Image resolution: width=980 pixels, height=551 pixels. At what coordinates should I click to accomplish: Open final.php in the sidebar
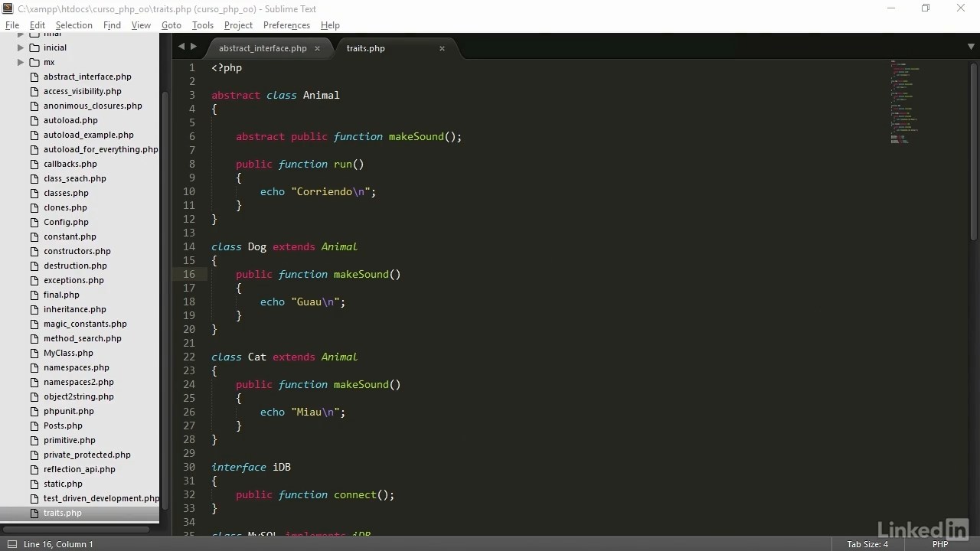tap(61, 295)
